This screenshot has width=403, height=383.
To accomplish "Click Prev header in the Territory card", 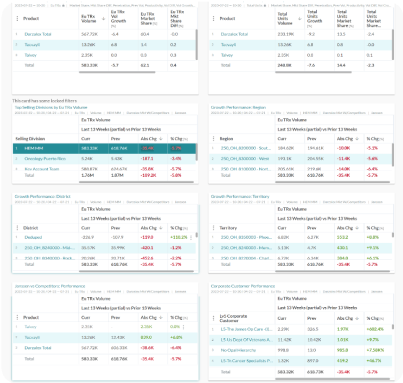I will pyautogui.click(x=312, y=228).
